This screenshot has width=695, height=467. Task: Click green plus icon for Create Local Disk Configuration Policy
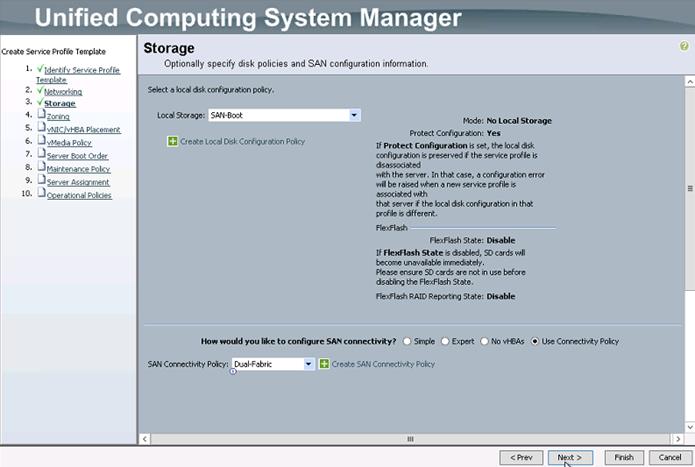(x=172, y=141)
